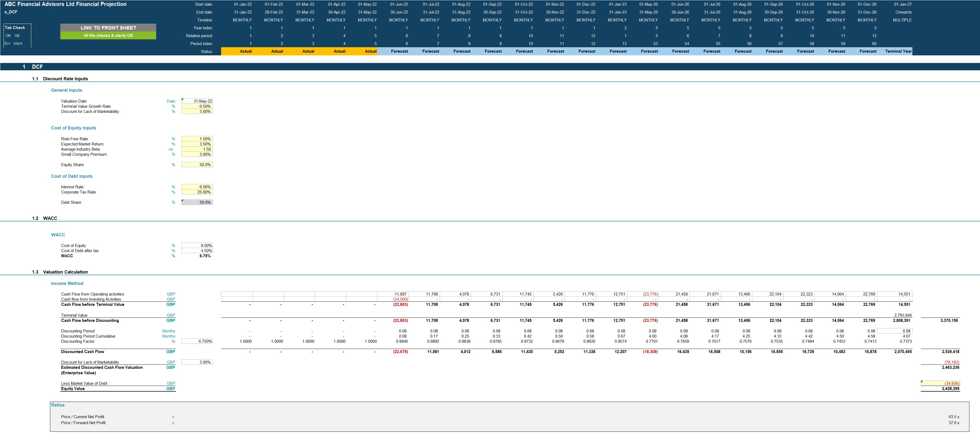Image resolution: width=980 pixels, height=438 pixels.
Task: Select the Valuation Date input cell
Action: pos(197,101)
